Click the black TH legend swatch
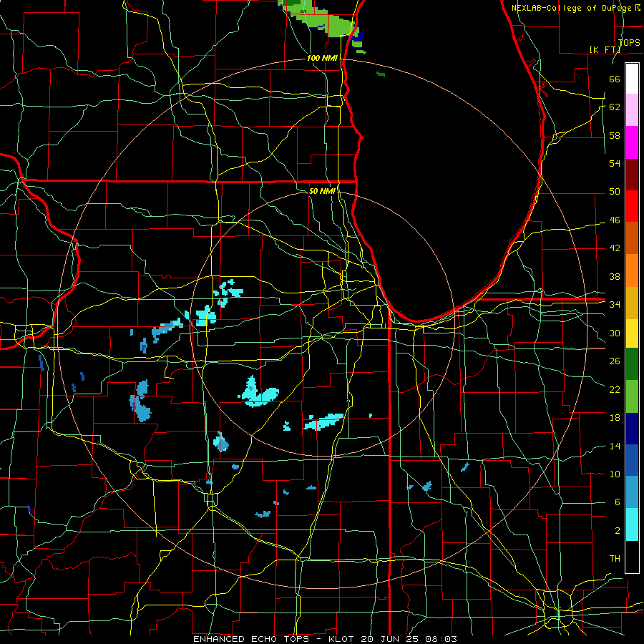Image resolution: width=644 pixels, height=644 pixels. point(632,557)
